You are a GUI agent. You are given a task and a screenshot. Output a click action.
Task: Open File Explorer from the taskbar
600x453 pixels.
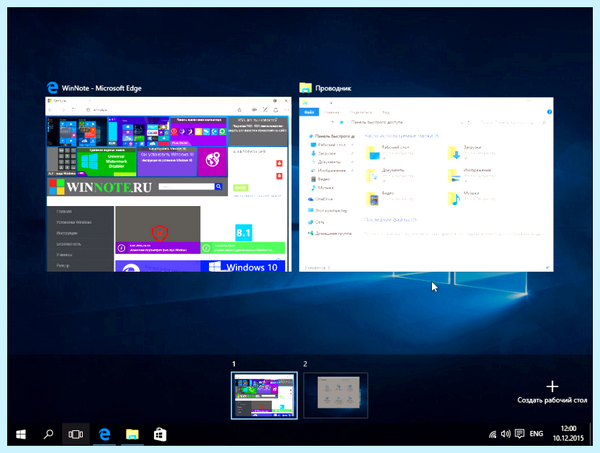pos(132,434)
